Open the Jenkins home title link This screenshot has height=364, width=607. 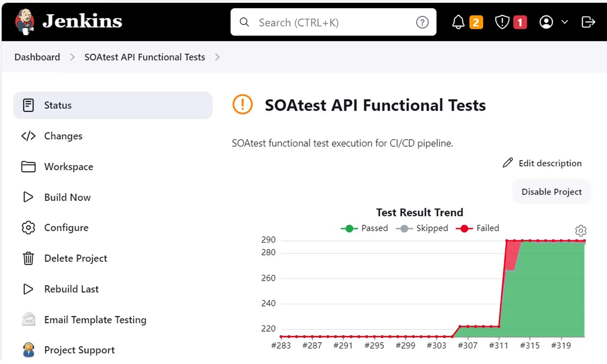[x=82, y=21]
